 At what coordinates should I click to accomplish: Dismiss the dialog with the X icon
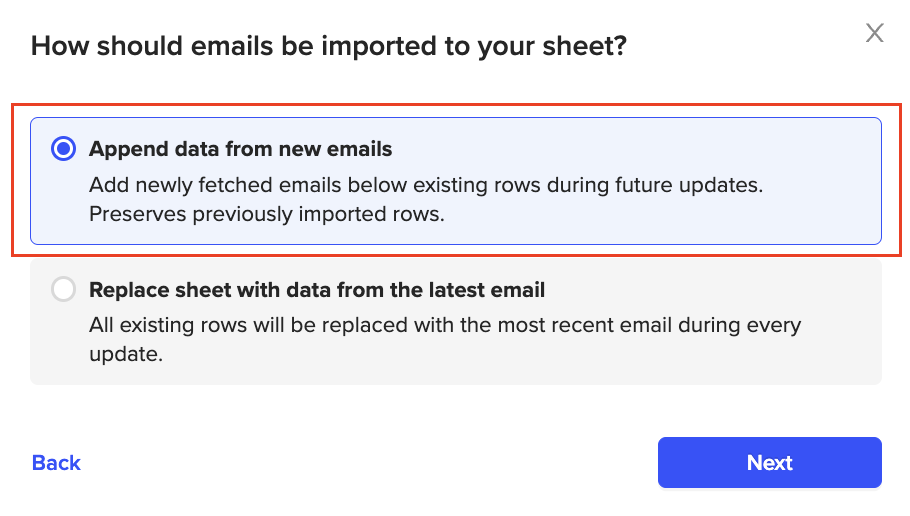pos(874,33)
